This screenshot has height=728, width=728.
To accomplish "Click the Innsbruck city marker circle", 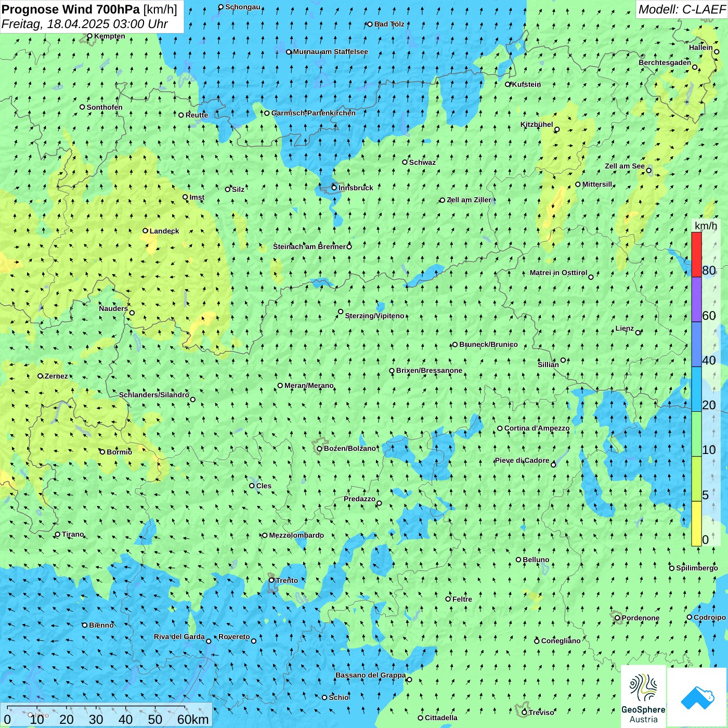I will point(334,187).
